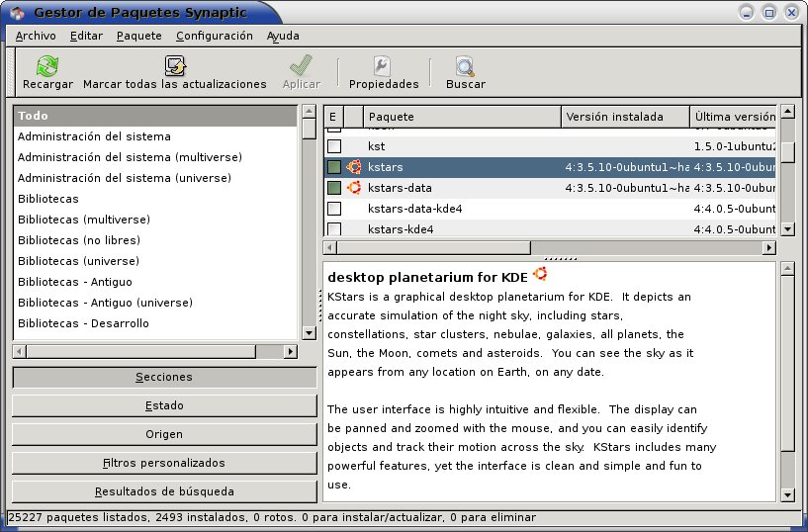Select Bibliotecas (universe) section

point(155,261)
